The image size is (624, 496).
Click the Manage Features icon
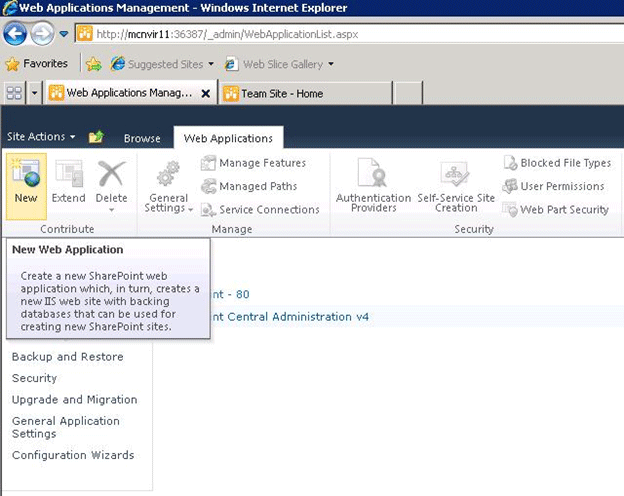pos(208,163)
